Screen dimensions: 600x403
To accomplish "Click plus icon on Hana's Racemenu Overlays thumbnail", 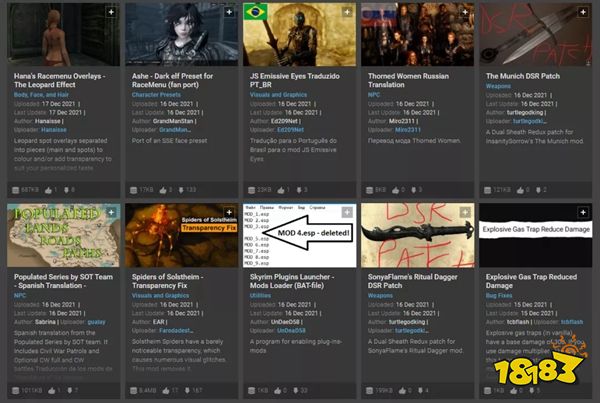I will coord(111,12).
